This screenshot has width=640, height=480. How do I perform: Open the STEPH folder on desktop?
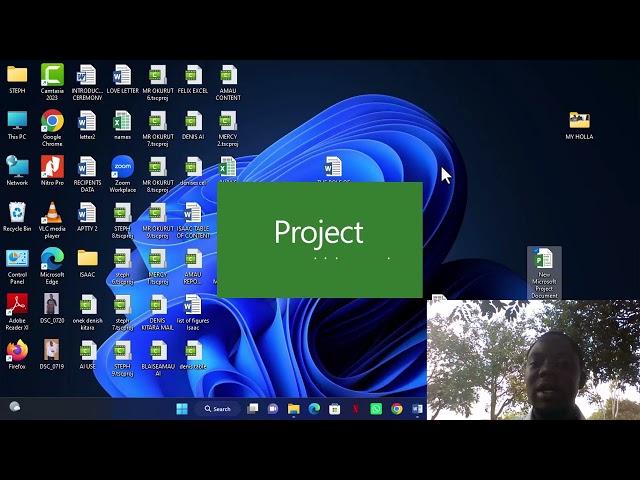click(17, 79)
